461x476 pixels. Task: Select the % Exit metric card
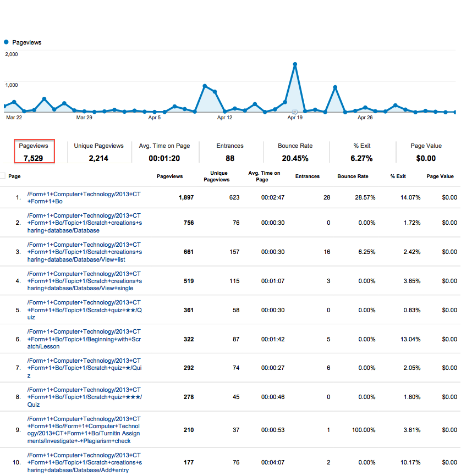click(361, 150)
